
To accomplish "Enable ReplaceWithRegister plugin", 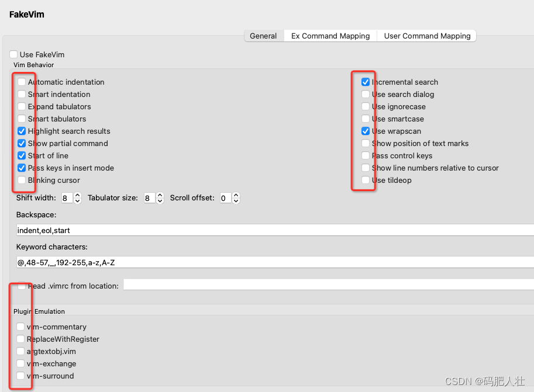I will [x=20, y=339].
